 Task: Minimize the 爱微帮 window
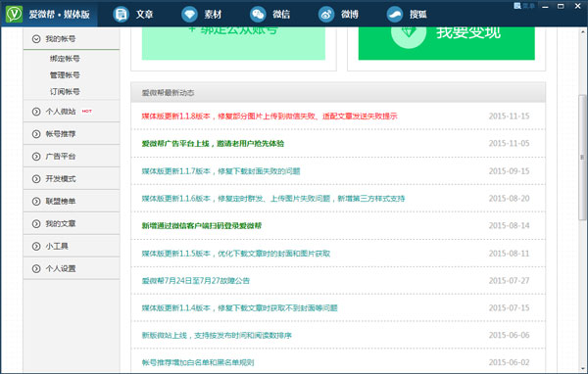tap(545, 6)
